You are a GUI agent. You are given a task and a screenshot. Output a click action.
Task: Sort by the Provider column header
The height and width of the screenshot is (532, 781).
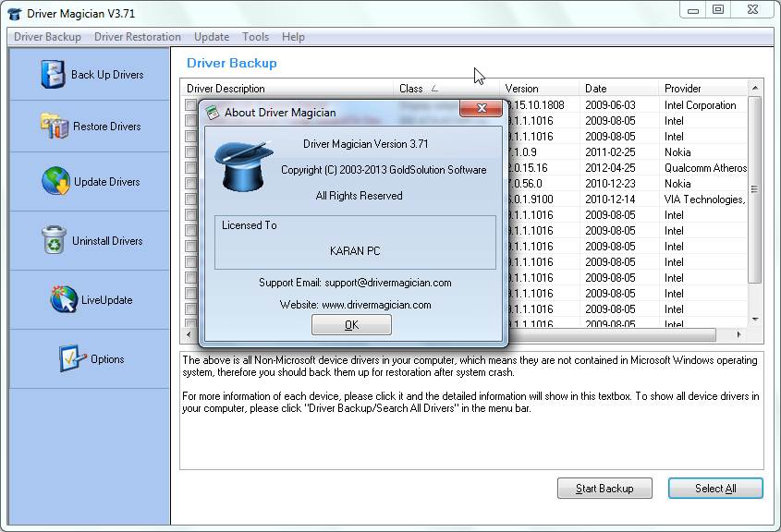point(703,89)
